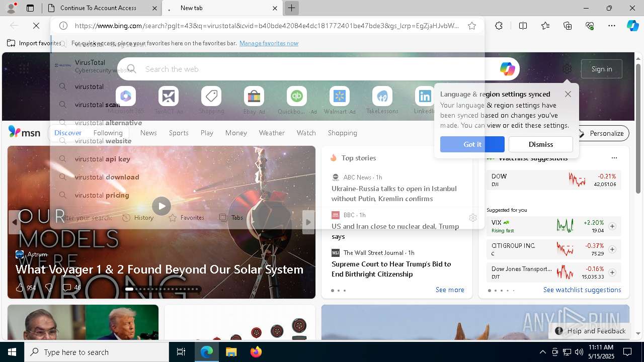The width and height of the screenshot is (644, 362).
Task: Select the 'virustotal pricing' suggestion
Action: tap(267, 195)
